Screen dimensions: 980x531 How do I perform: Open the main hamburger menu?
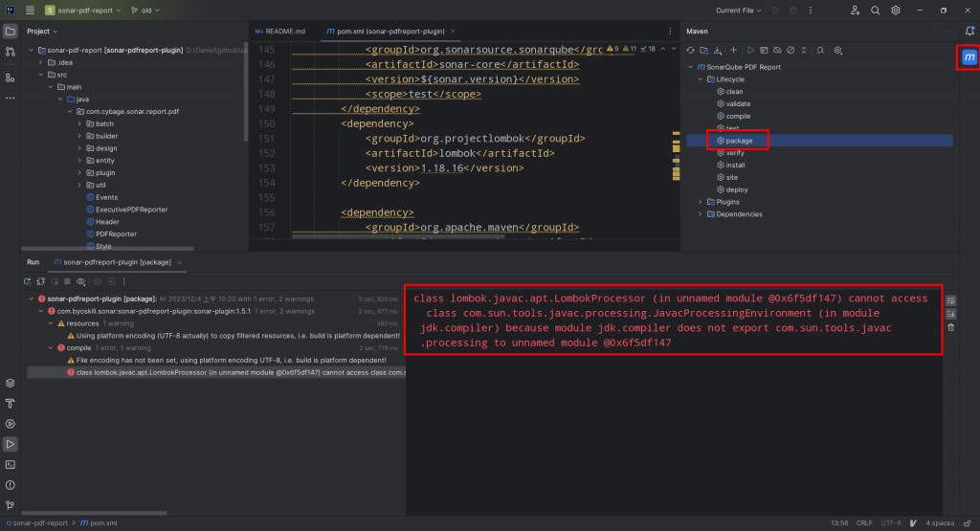pyautogui.click(x=30, y=11)
